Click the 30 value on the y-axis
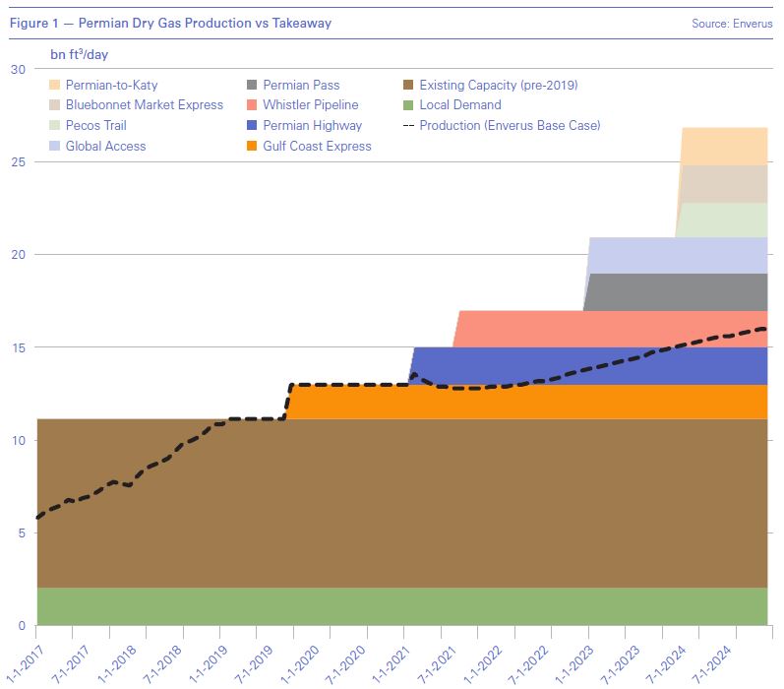 point(17,69)
